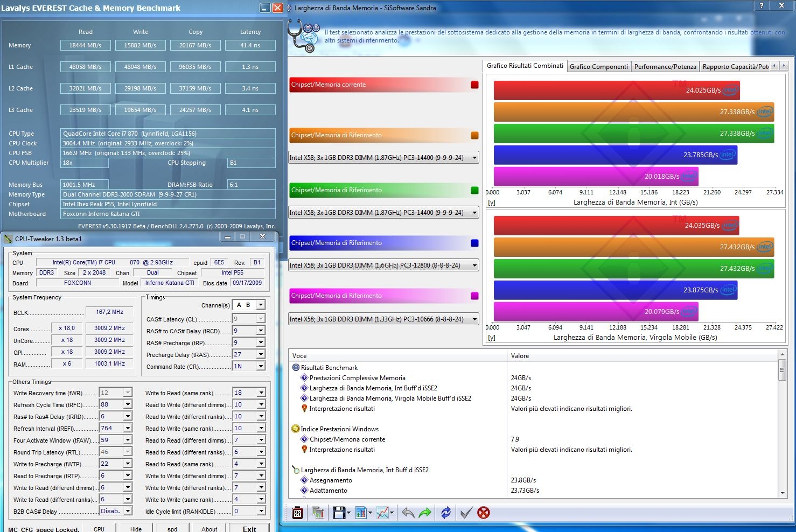Open the Channel(s) dropdown in CPU-Tweaker
The height and width of the screenshot is (532, 796).
coord(261,305)
